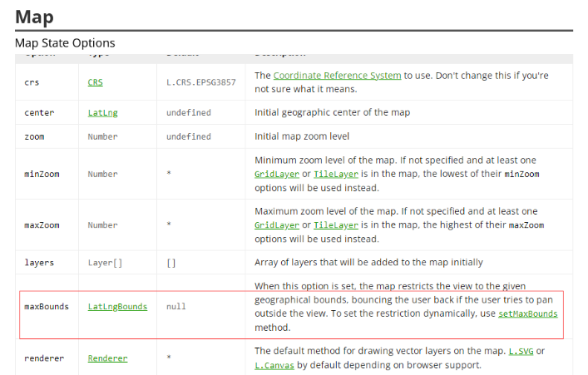Select the maxZoom option name

pos(42,225)
